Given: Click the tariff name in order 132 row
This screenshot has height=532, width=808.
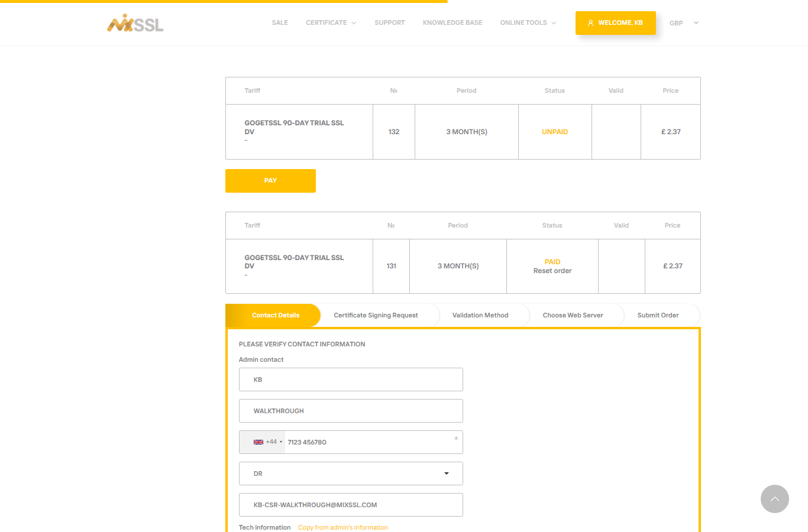Looking at the screenshot, I should (294, 127).
